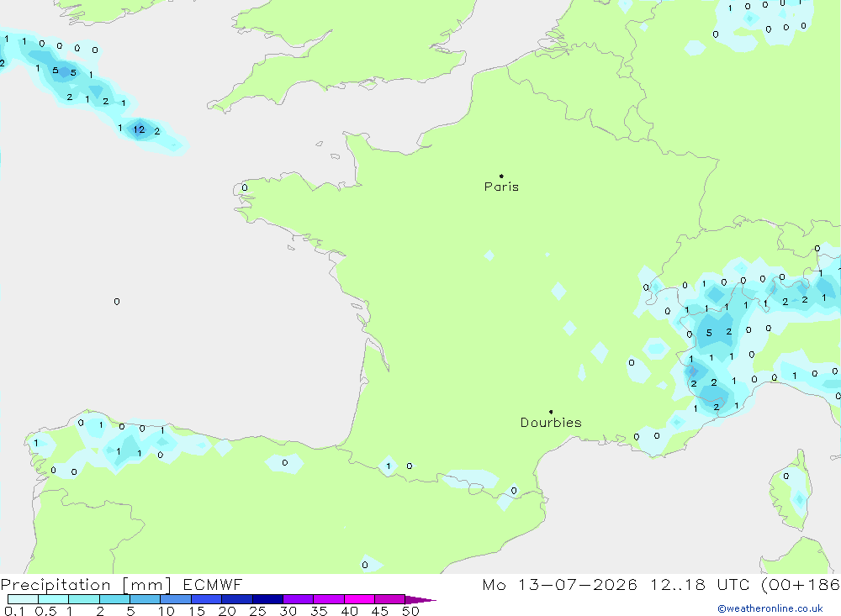The image size is (841, 616).
Task: Click the 0 value on Corsica
Action: coord(785,476)
